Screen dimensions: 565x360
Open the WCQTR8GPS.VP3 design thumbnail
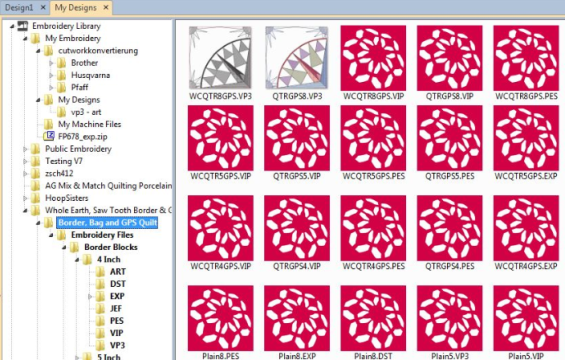click(220, 58)
